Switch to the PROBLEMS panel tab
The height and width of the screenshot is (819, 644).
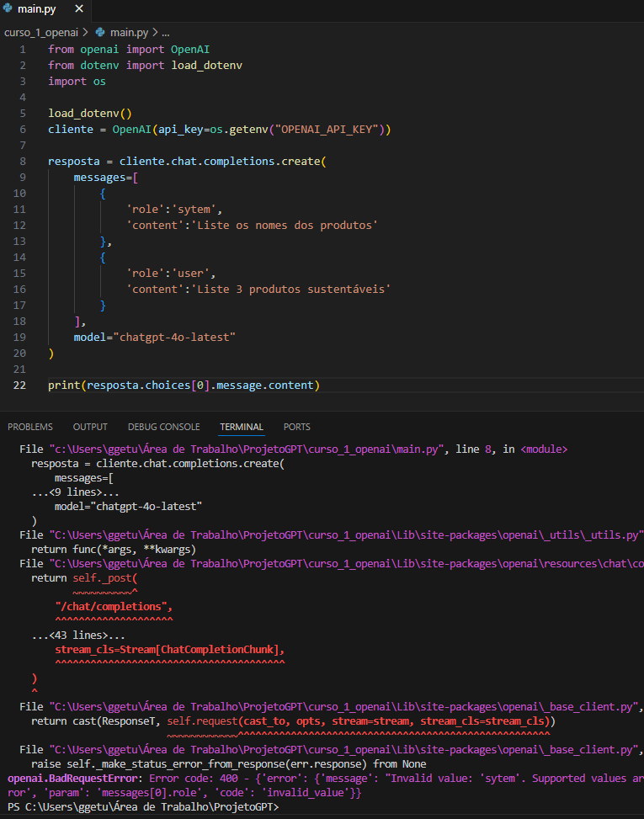(30, 427)
